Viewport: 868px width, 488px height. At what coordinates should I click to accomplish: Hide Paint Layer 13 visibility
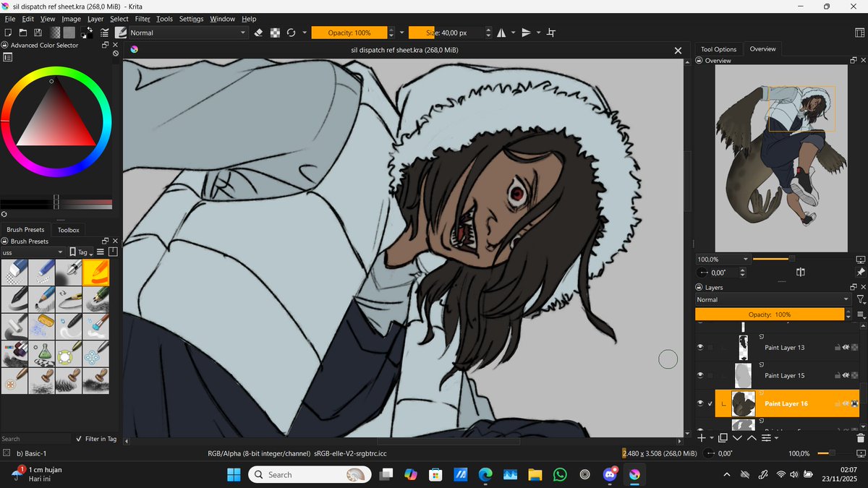tap(699, 347)
